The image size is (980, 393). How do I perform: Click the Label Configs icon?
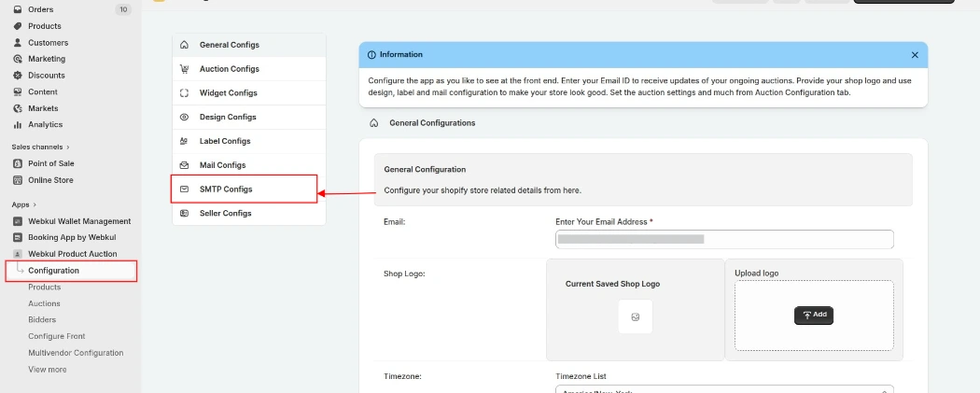coord(184,141)
